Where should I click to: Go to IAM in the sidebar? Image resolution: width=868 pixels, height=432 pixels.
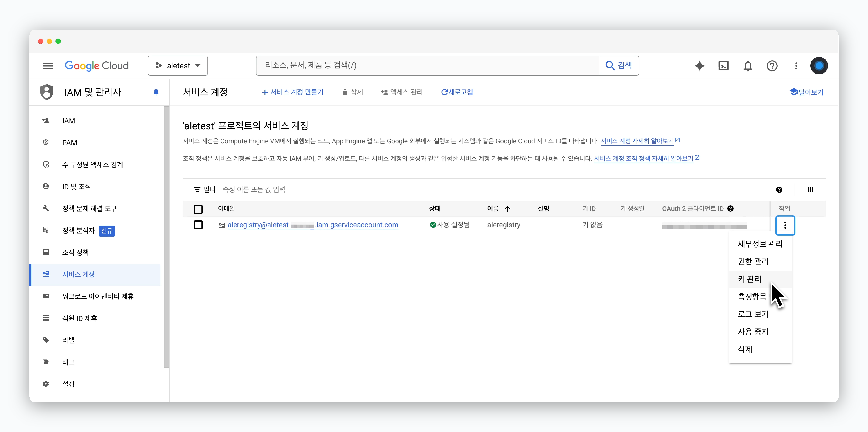(95, 121)
